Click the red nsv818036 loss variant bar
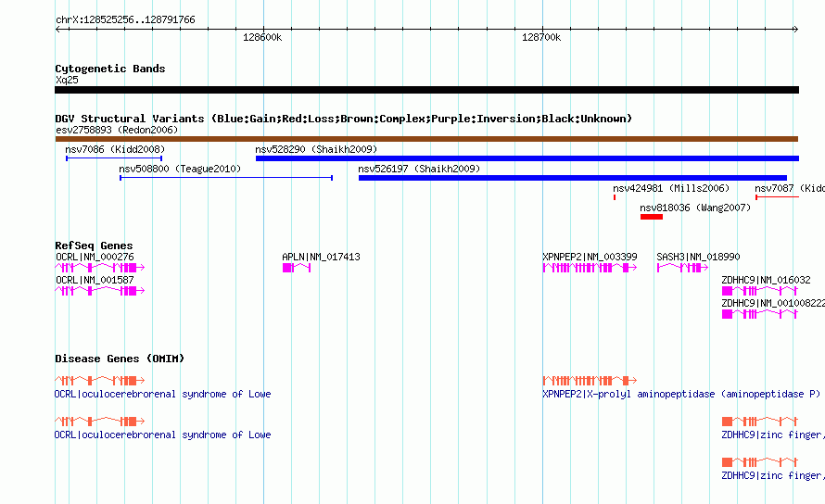Image resolution: width=825 pixels, height=504 pixels. click(652, 217)
